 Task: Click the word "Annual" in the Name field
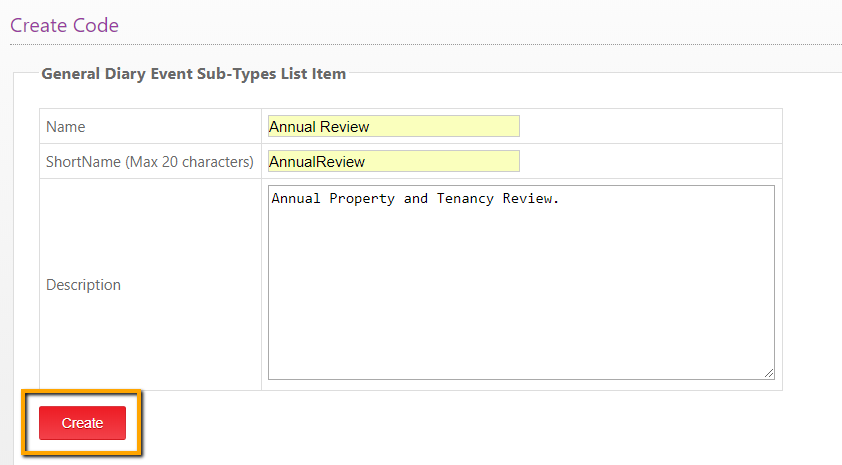[292, 127]
